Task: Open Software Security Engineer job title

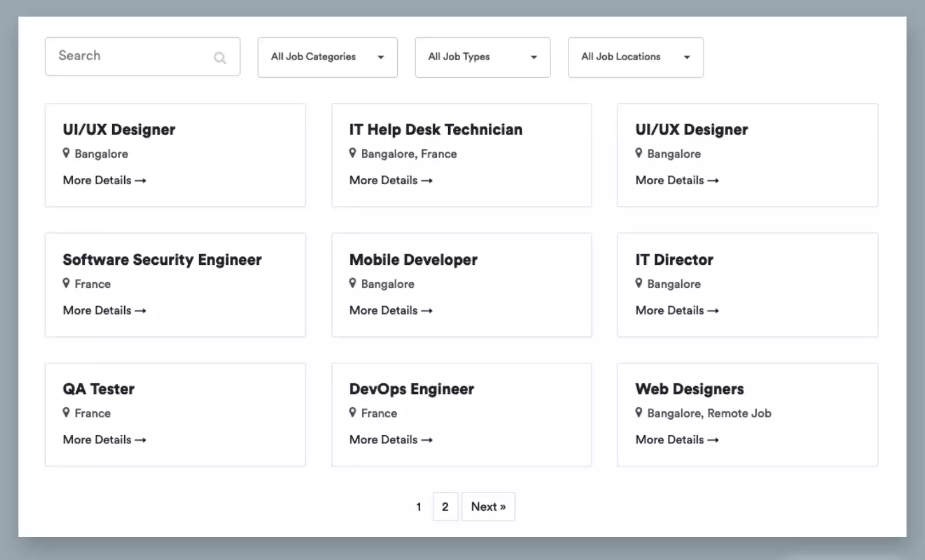Action: pos(162,260)
